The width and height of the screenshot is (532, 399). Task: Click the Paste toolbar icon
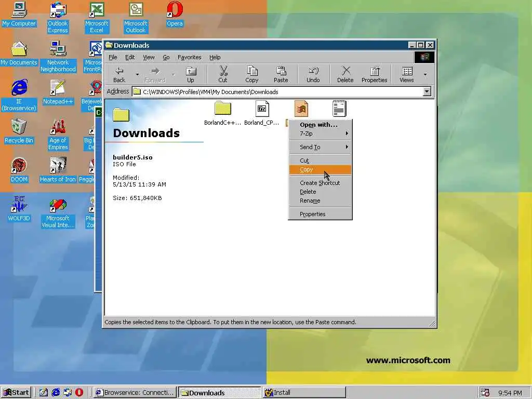(281, 74)
